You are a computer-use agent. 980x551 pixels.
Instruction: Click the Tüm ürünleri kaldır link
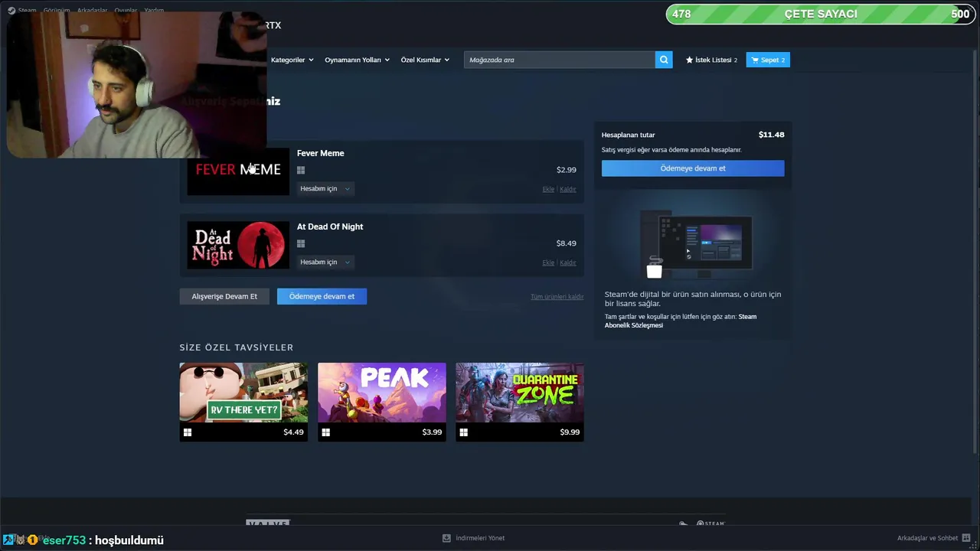(x=557, y=297)
